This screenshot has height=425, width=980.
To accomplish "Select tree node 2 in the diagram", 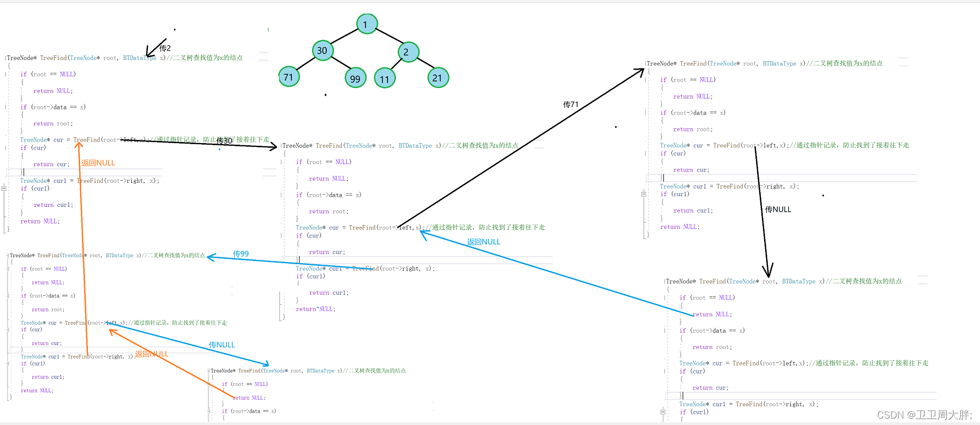I will [408, 52].
